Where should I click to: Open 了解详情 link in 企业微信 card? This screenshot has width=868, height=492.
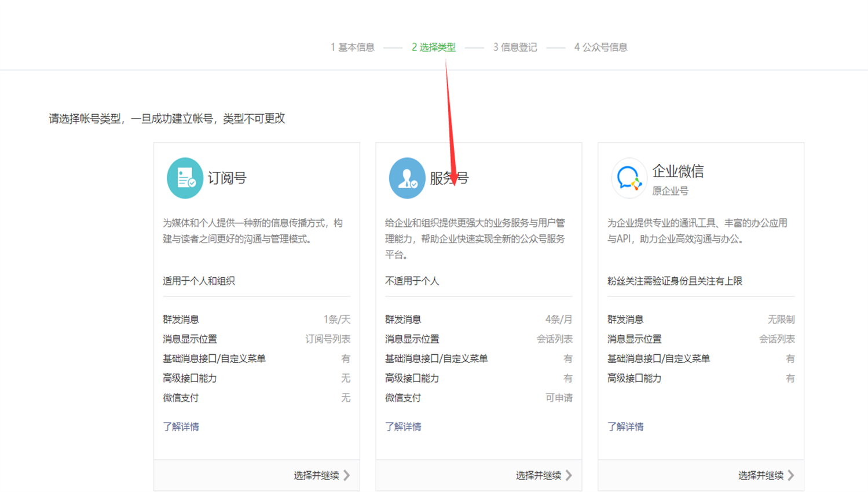coord(625,427)
